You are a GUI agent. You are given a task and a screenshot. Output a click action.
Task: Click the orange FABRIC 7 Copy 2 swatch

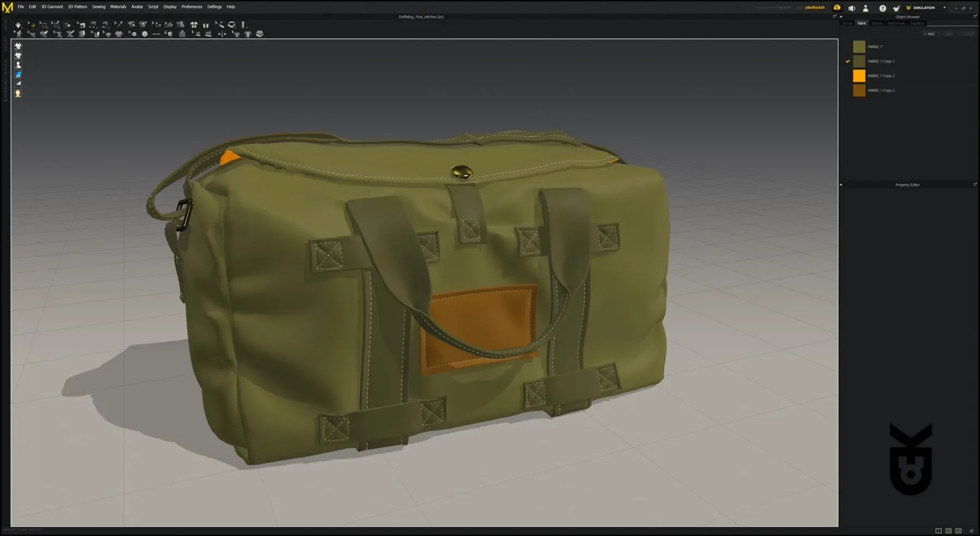click(859, 76)
